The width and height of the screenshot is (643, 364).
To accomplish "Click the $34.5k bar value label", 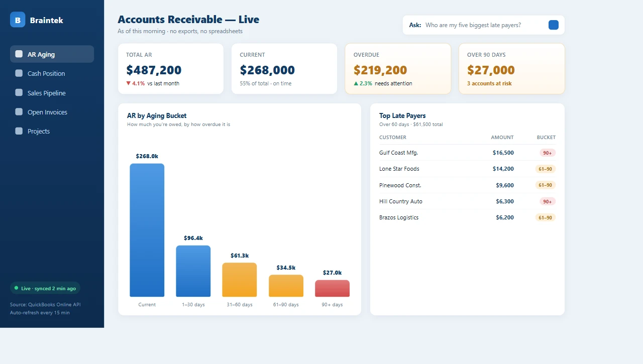I will coord(286,268).
